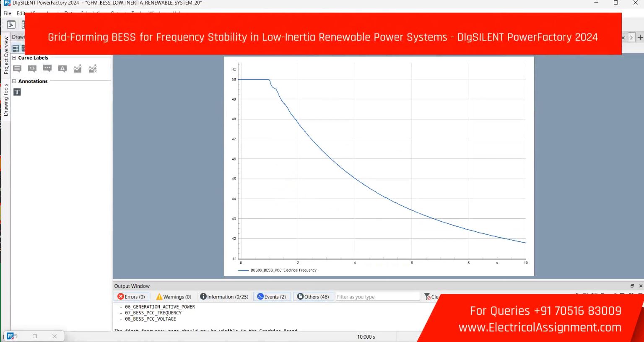Viewport: 644px width, 342px height.
Task: Select the curve markers chart icon
Action: pyautogui.click(x=78, y=69)
